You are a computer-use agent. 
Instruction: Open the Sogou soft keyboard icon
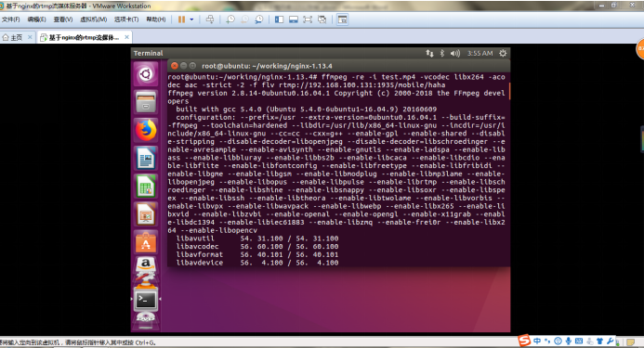(x=579, y=341)
